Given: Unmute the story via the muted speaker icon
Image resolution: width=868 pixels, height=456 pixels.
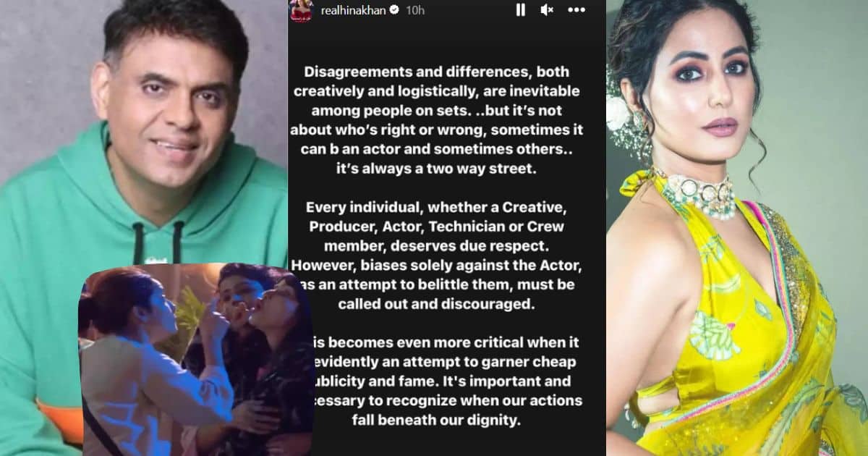Looking at the screenshot, I should tap(547, 10).
